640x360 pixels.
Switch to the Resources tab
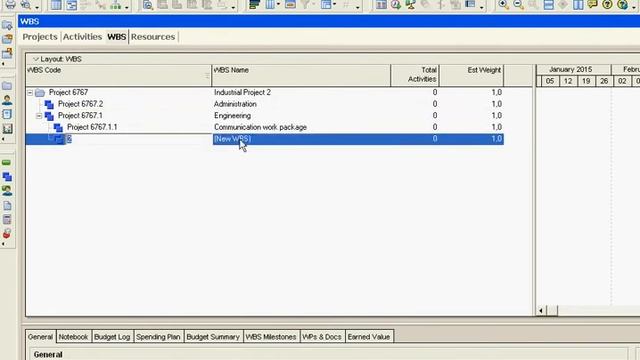(x=153, y=37)
